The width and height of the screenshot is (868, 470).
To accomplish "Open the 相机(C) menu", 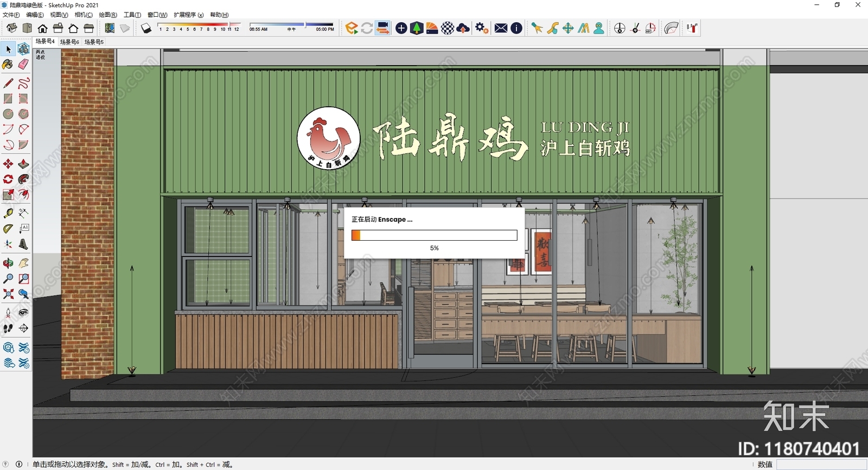I will click(84, 15).
